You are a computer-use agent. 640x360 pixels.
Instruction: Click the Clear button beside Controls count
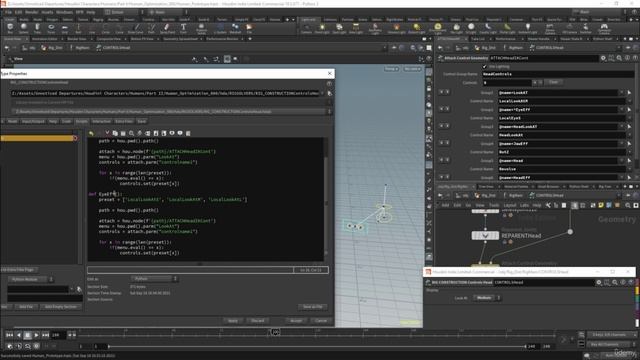coord(553,82)
